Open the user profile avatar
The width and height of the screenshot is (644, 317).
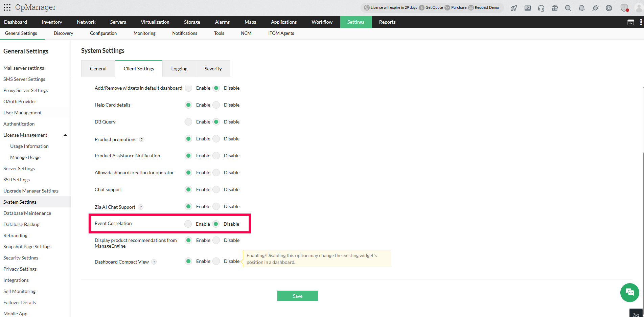tap(639, 8)
